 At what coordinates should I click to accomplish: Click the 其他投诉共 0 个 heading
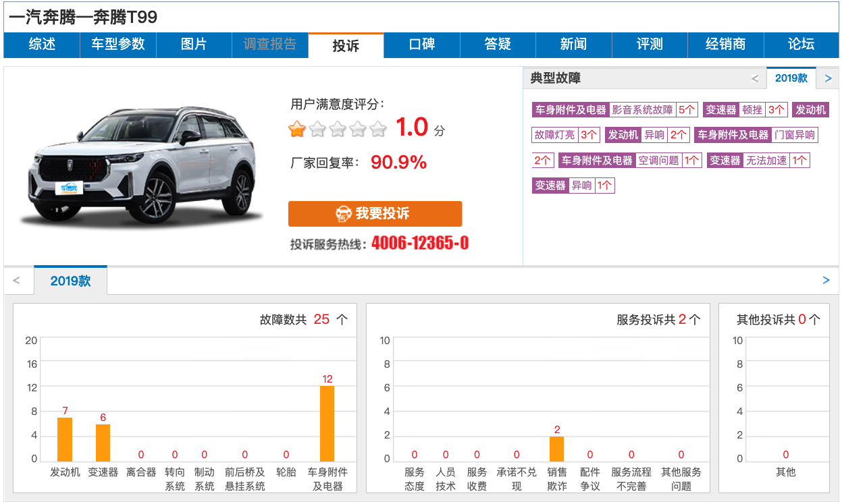pos(779,320)
